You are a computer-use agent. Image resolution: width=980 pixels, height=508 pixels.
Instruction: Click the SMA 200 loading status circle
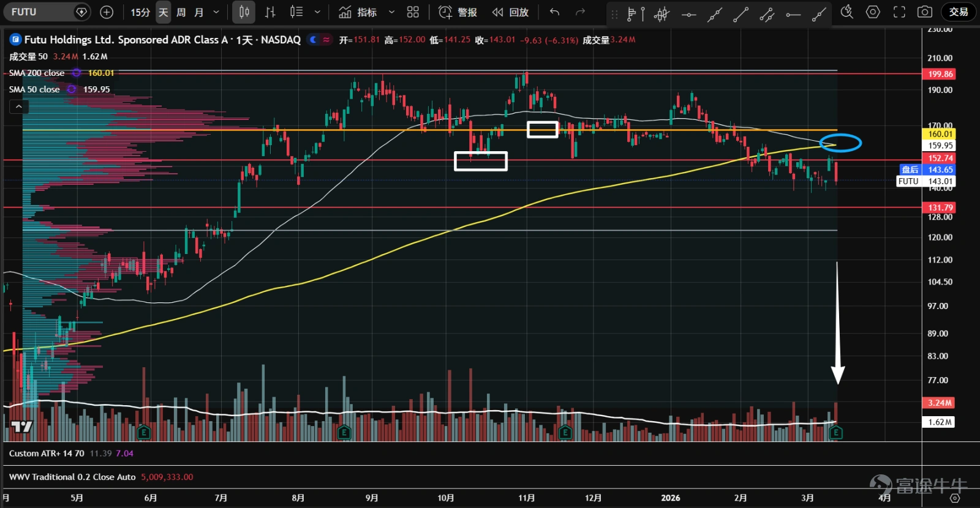77,73
